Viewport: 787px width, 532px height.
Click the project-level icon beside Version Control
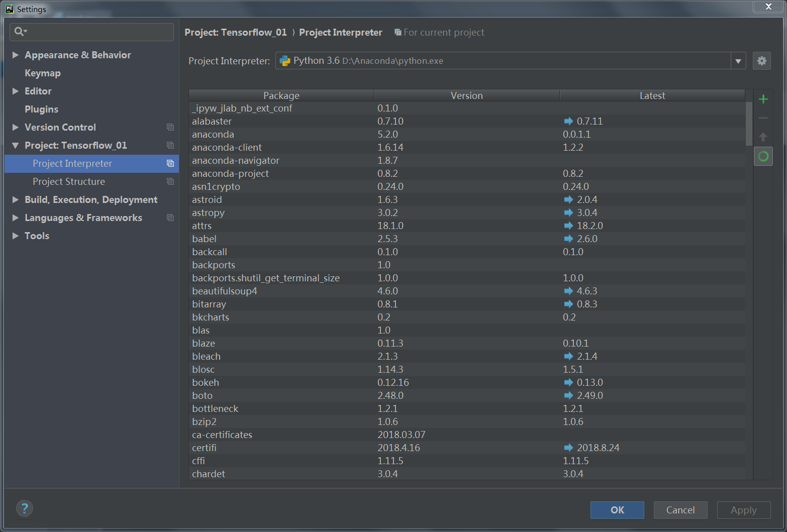(x=170, y=127)
